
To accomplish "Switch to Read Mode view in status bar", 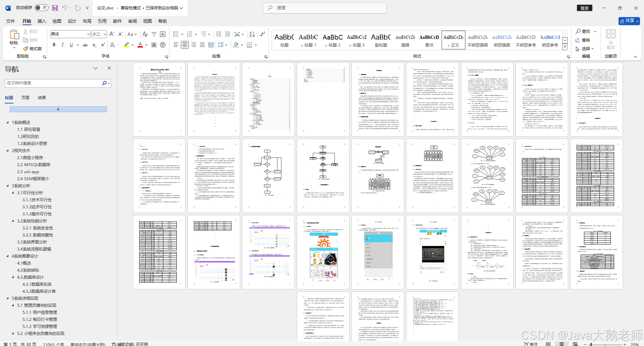I will pos(548,344).
